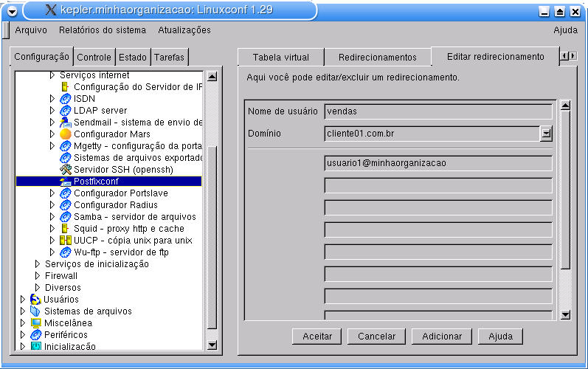
Task: Click the Samba servidor de arquivos icon
Action: click(x=65, y=217)
